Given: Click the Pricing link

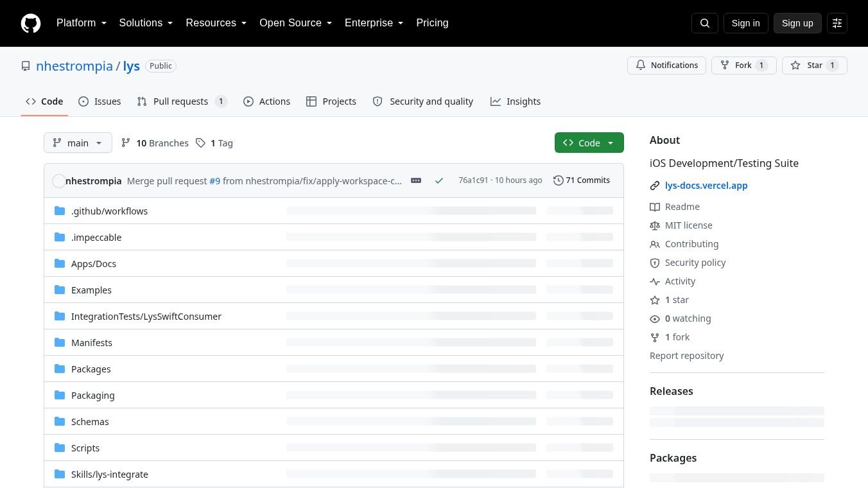Looking at the screenshot, I should 432,23.
